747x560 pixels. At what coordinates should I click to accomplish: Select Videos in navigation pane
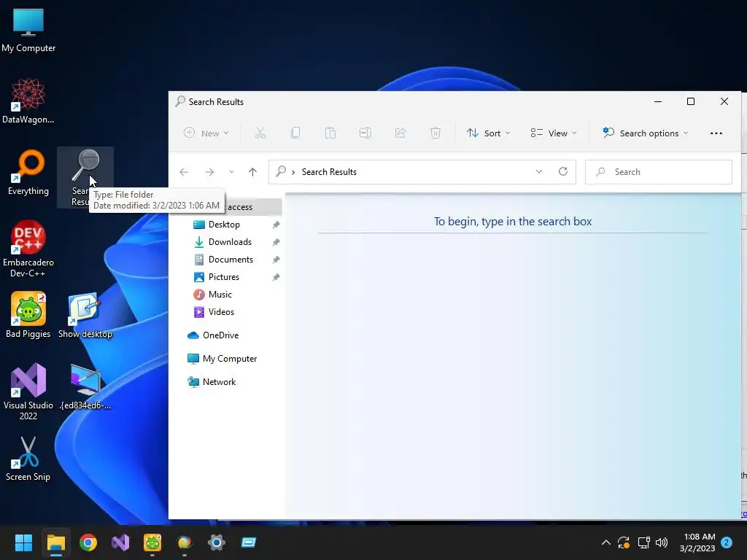[221, 312]
